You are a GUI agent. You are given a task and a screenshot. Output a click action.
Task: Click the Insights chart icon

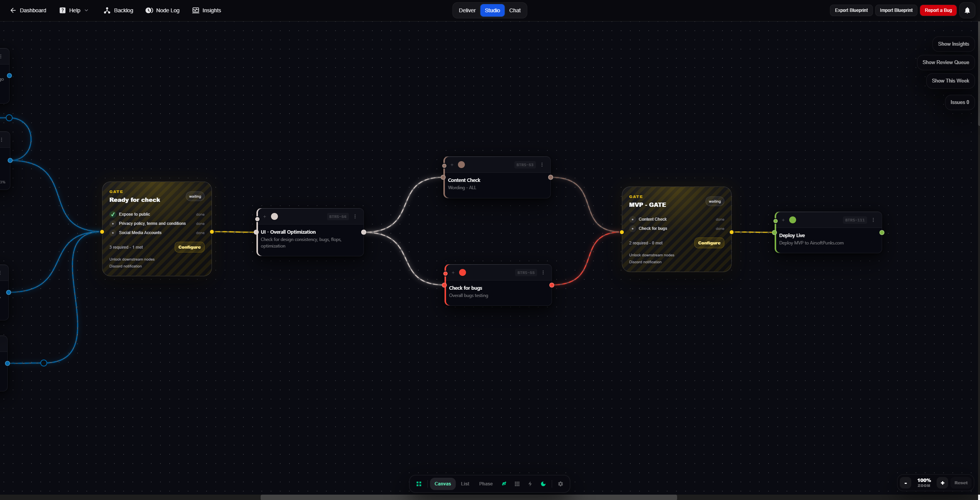click(196, 10)
